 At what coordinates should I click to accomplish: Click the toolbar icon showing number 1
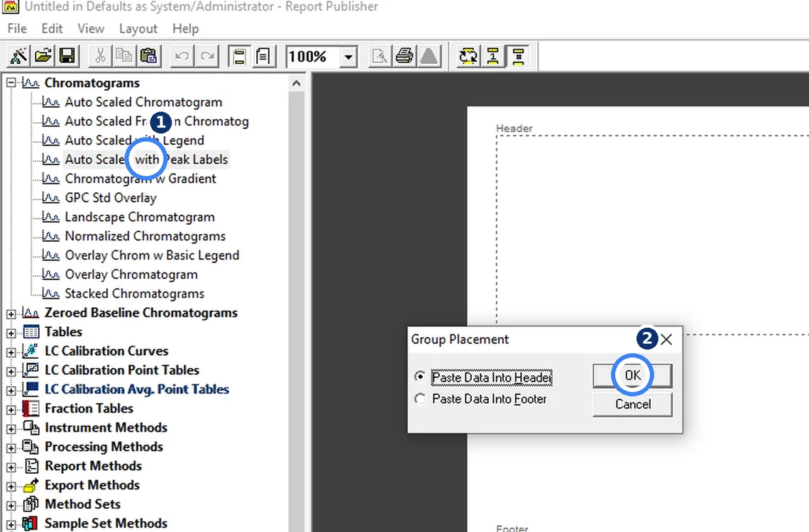tap(492, 55)
